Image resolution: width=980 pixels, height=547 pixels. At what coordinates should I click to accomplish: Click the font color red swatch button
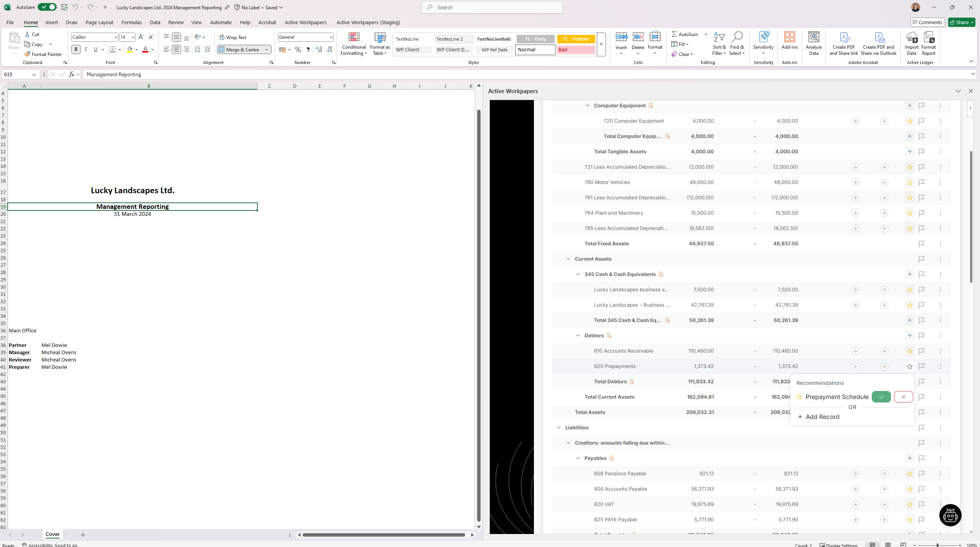(145, 49)
